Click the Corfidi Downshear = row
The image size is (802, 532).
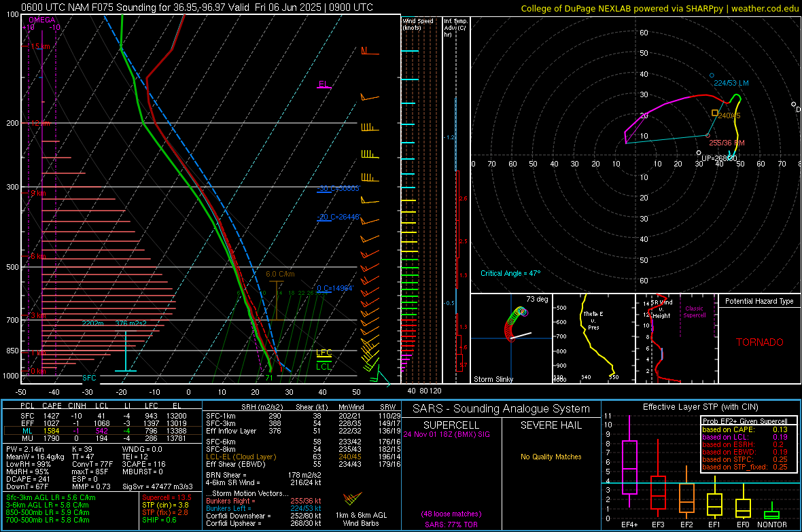point(264,516)
